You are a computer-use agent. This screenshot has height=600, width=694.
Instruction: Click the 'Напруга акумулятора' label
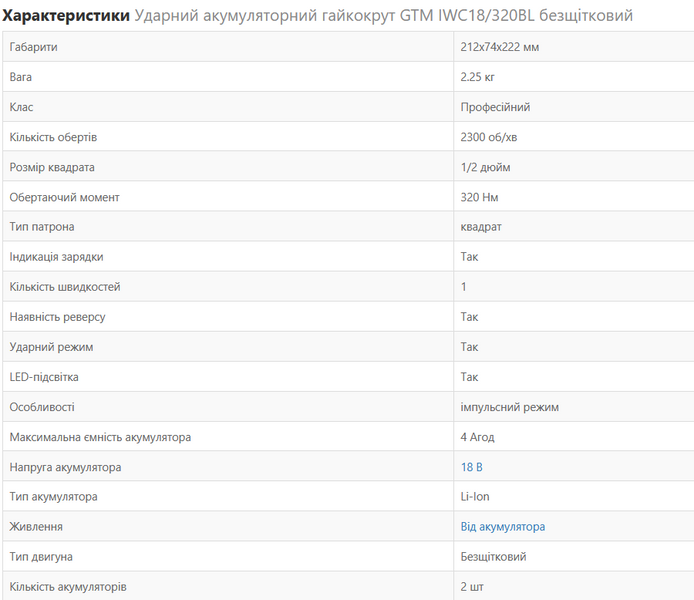[66, 467]
